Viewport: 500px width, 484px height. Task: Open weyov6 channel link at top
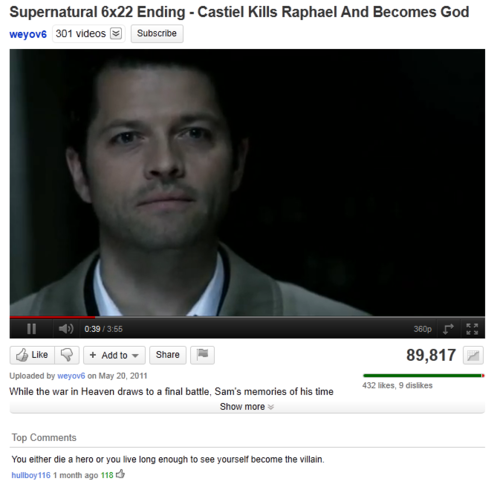coord(28,34)
